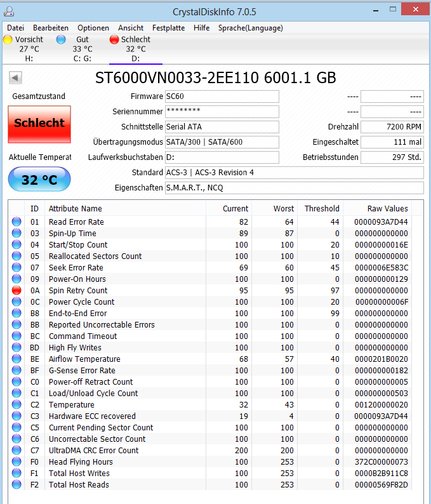
Task: Click the Worst column header
Action: [x=275, y=209]
